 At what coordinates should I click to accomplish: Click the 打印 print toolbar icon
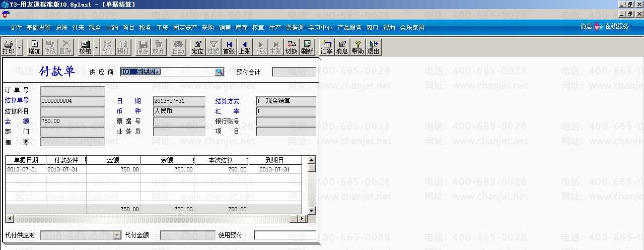click(x=9, y=47)
